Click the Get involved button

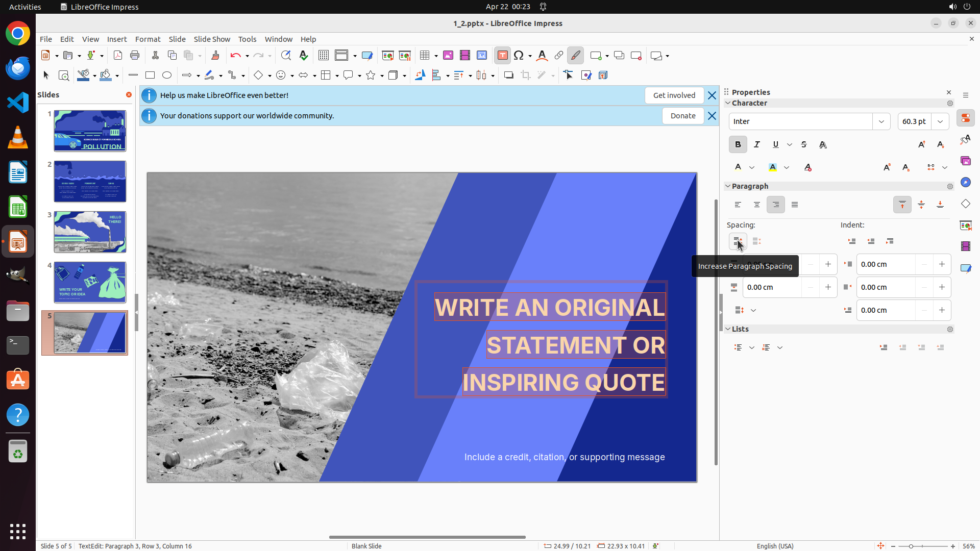[674, 95]
